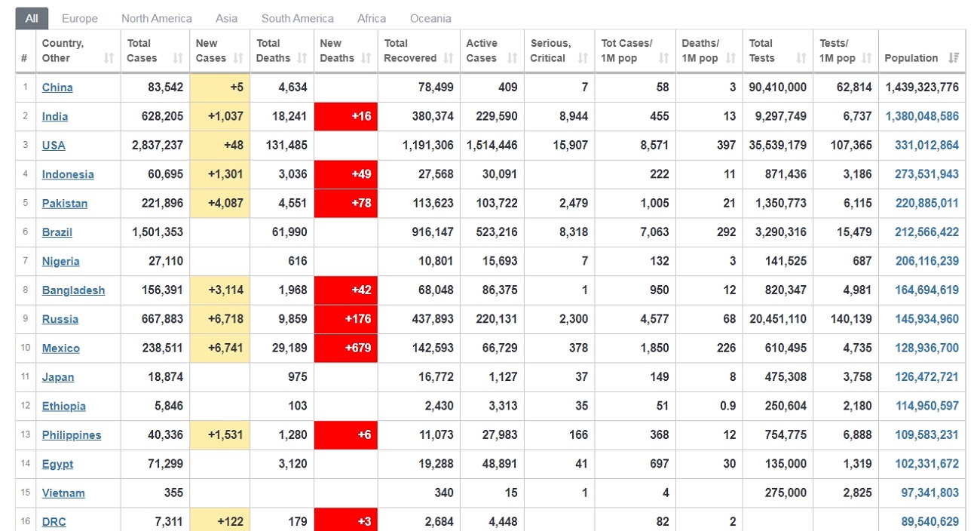Click sort icon in Total Cases column

[178, 58]
